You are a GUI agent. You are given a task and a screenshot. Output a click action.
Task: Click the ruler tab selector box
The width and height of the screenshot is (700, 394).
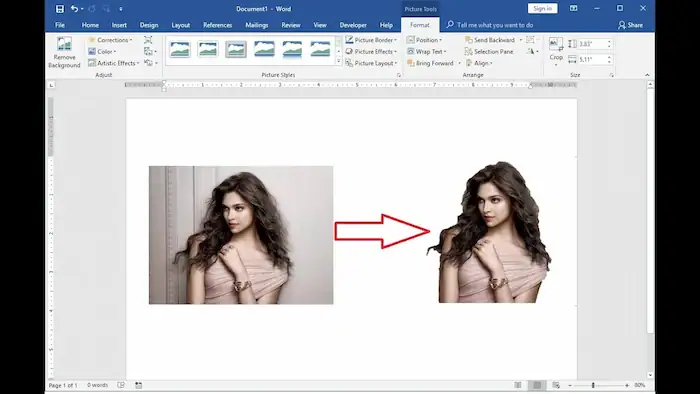(x=51, y=85)
